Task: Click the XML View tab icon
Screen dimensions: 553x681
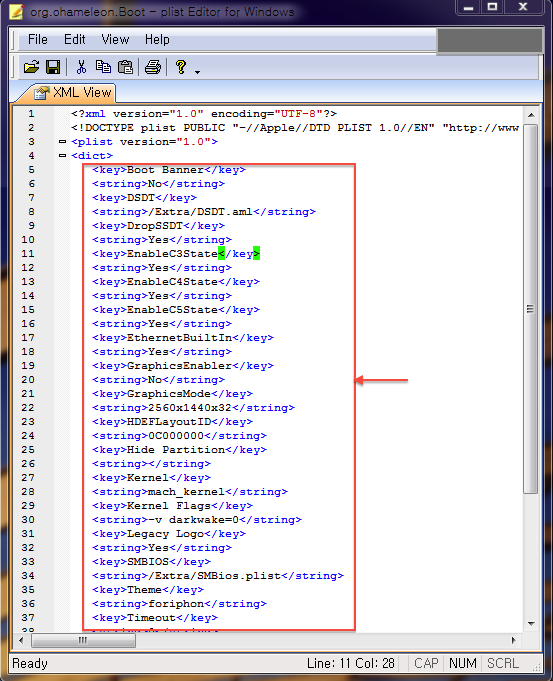Action: point(42,93)
